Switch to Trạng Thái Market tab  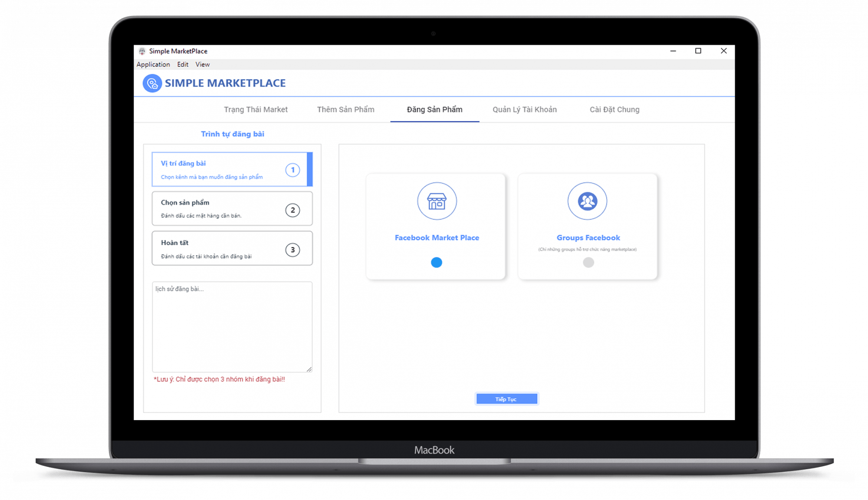coord(256,109)
